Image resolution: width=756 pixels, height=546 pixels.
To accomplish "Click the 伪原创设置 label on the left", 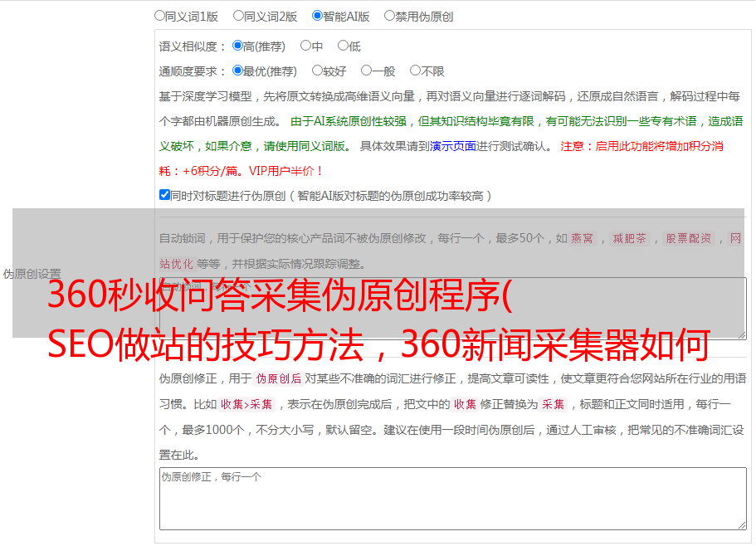I will pos(32,274).
